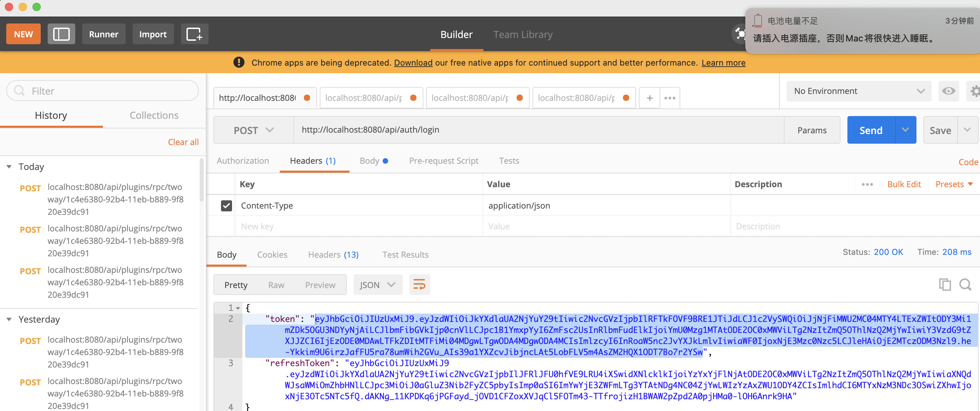Click the history Filter search field
This screenshot has width=980, height=411.
pos(103,91)
